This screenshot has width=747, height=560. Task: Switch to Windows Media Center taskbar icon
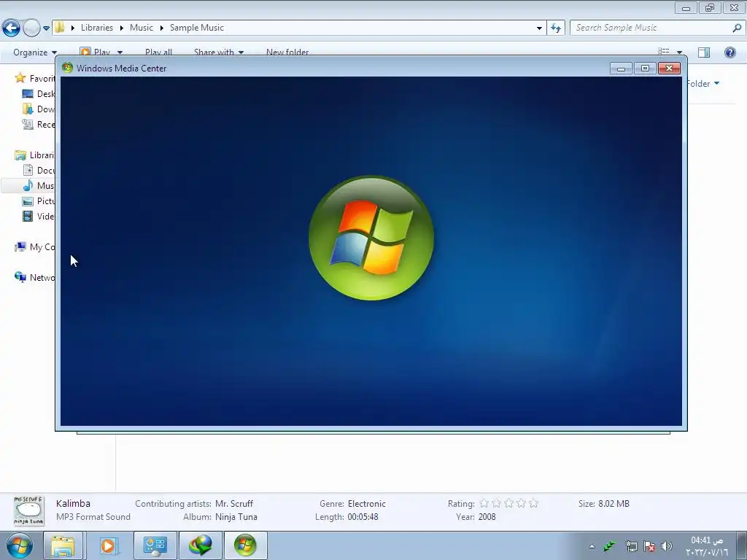245,545
